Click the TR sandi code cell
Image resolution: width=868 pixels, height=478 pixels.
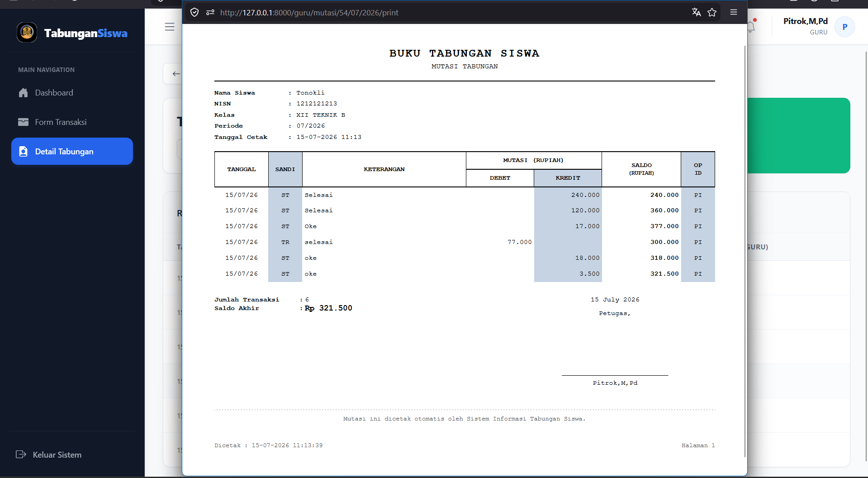(285, 242)
